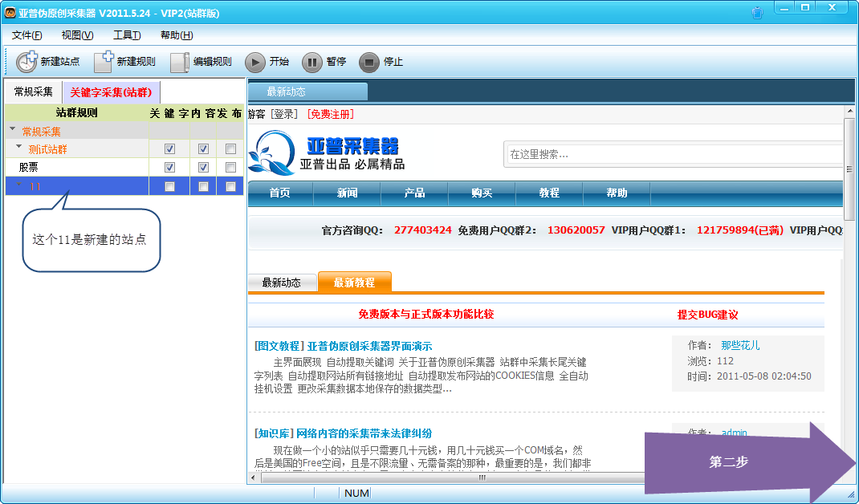
Task: Select the 最新动态 browser tab
Action: 308,92
